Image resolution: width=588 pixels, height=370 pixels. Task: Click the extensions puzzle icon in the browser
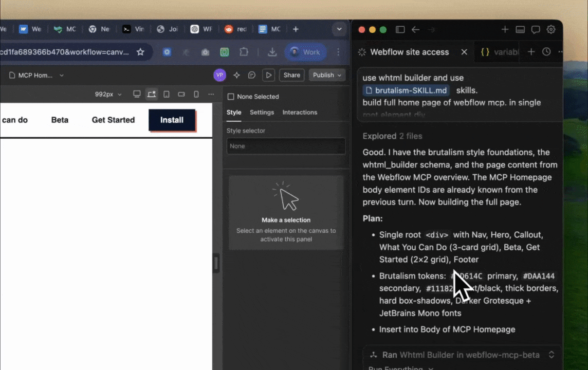[x=244, y=52]
